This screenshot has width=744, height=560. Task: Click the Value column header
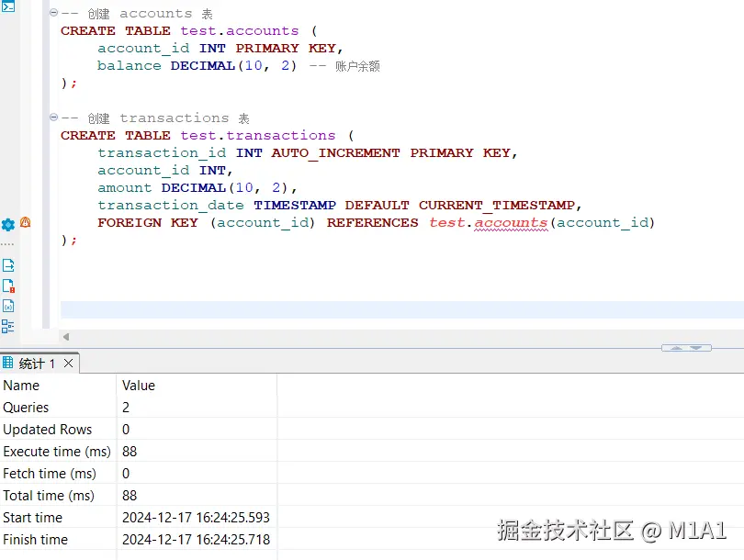[197, 385]
